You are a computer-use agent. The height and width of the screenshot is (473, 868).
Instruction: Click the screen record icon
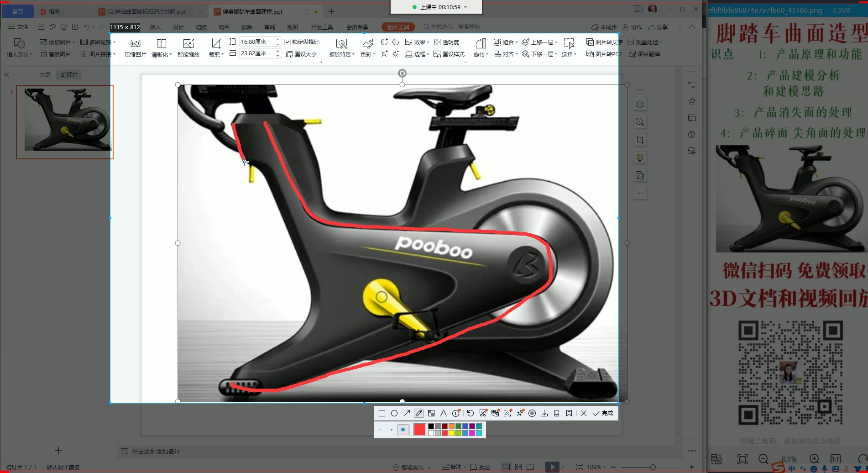532,413
